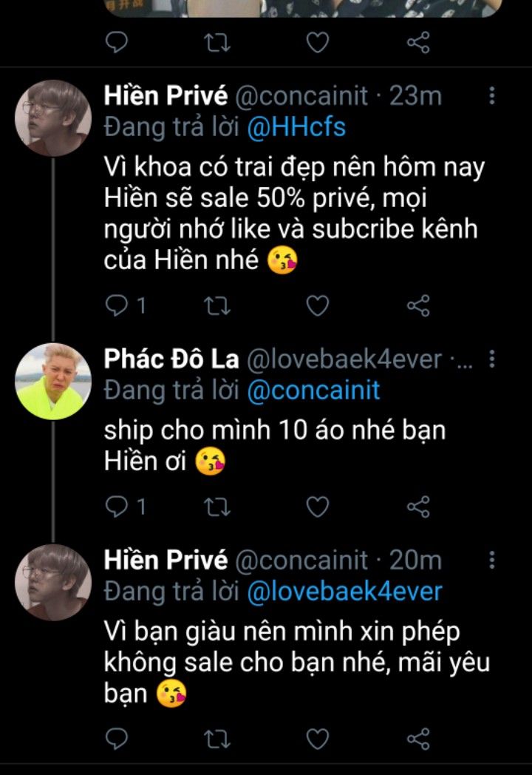532x775 pixels.
Task: Like the "Vì bạn giàu" tweet
Action: coord(318,738)
